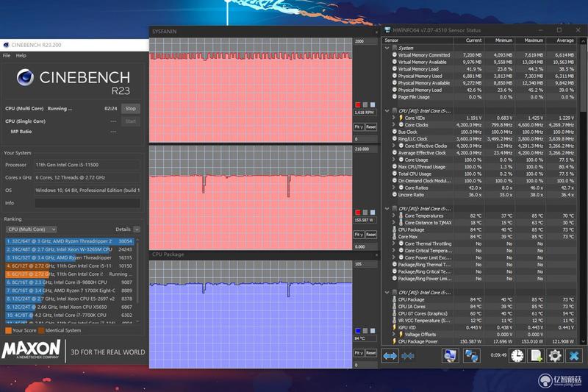Expand Voltage Offsets row

[x=394, y=335]
